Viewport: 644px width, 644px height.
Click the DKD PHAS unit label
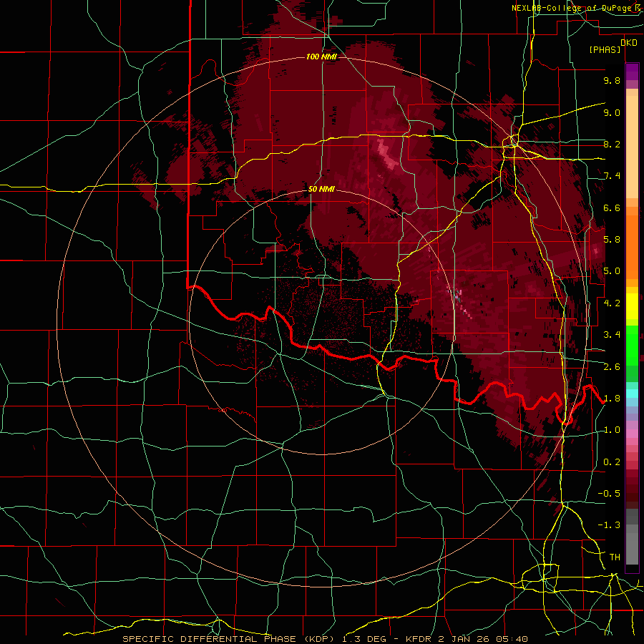(613, 46)
